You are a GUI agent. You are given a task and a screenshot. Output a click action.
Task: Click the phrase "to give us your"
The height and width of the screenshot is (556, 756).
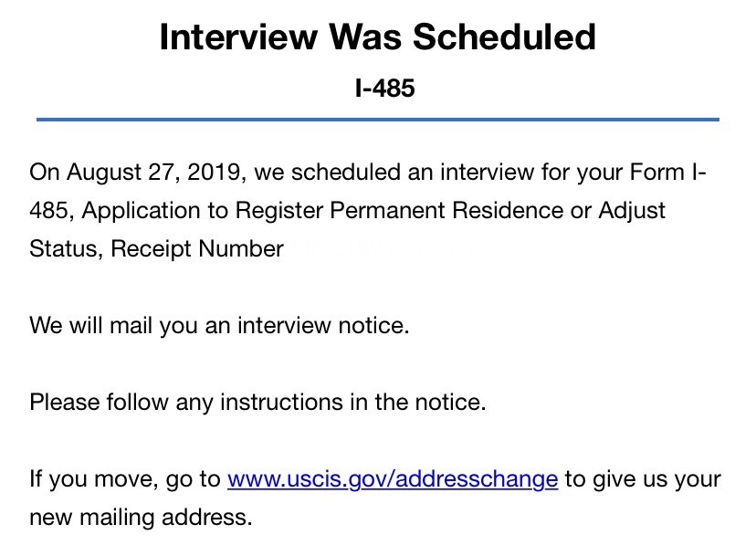(643, 479)
